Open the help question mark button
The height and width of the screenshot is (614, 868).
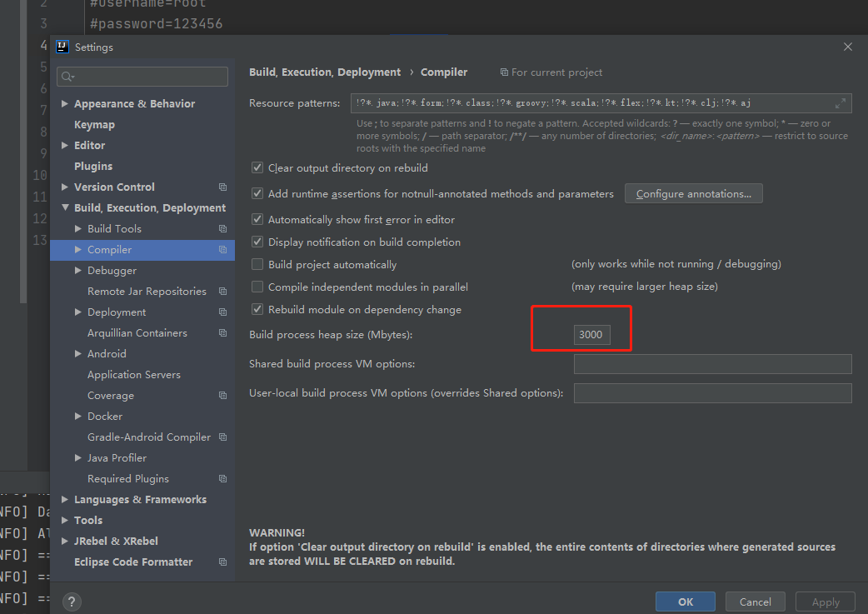(x=72, y=602)
